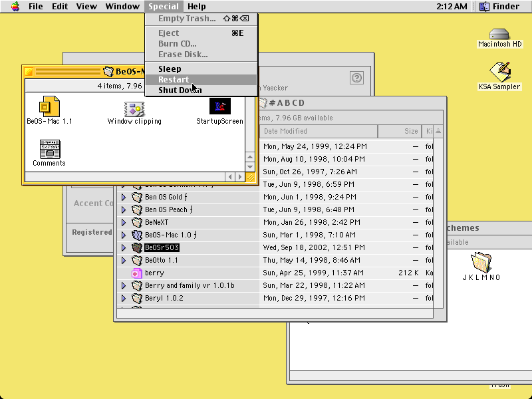Click the BeOS-Mac 1.0 folder icon
This screenshot has height=399, width=532.
(137, 235)
